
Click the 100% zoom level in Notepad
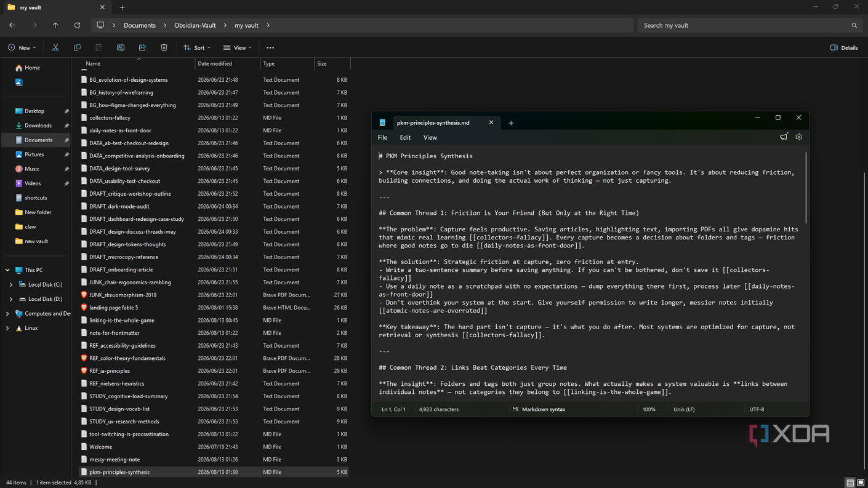tap(649, 409)
